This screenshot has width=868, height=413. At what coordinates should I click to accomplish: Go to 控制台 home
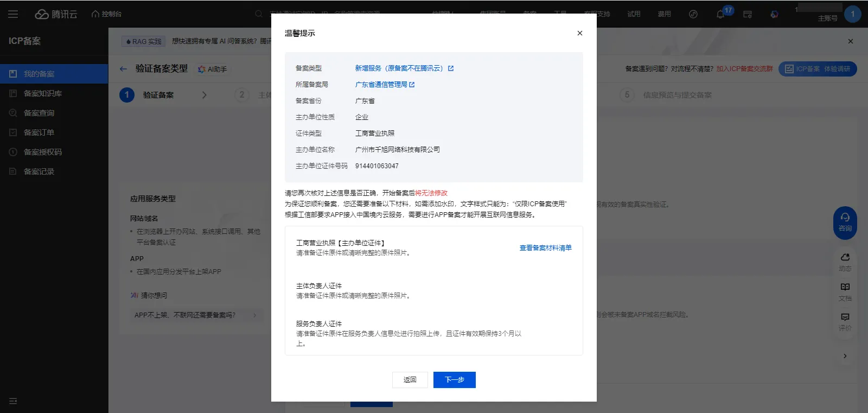point(106,14)
